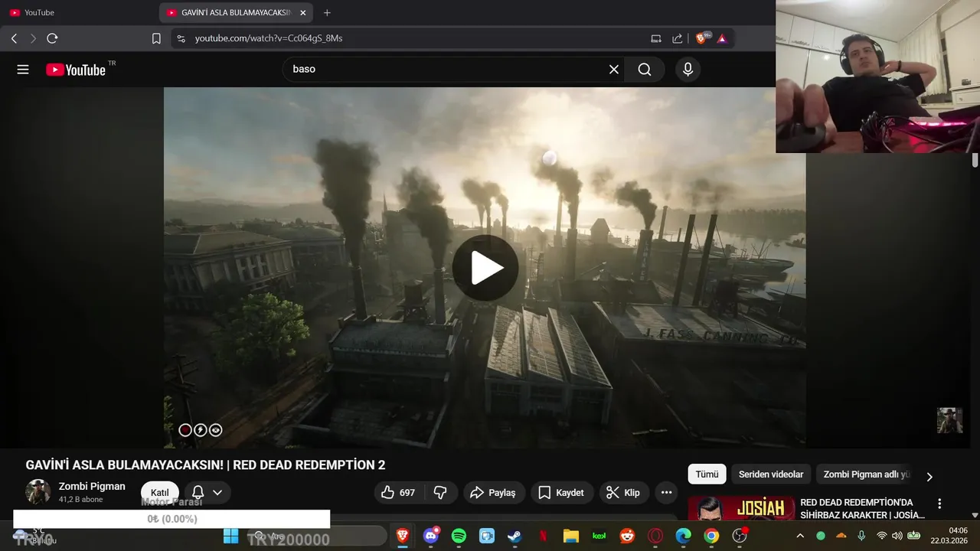The width and height of the screenshot is (980, 551).
Task: Open the Windows Start menu
Action: coord(230,536)
